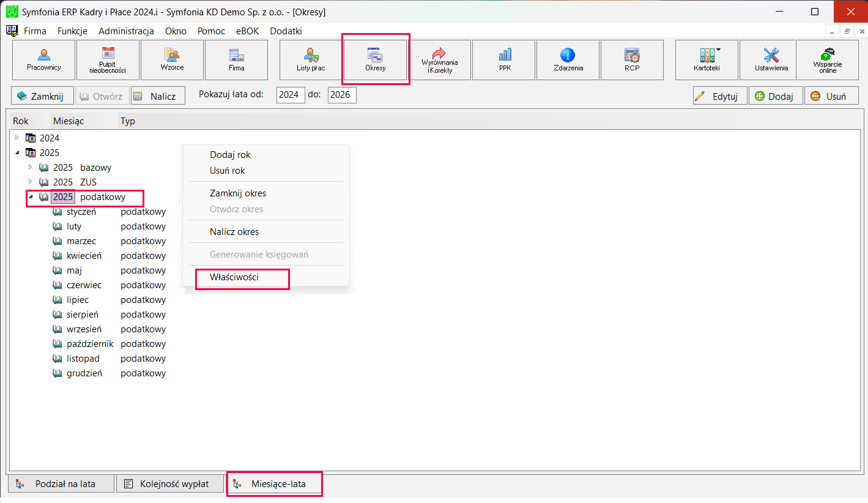Screen dimensions: 868x503
Task: Click book icon next to luty
Action: (57, 226)
